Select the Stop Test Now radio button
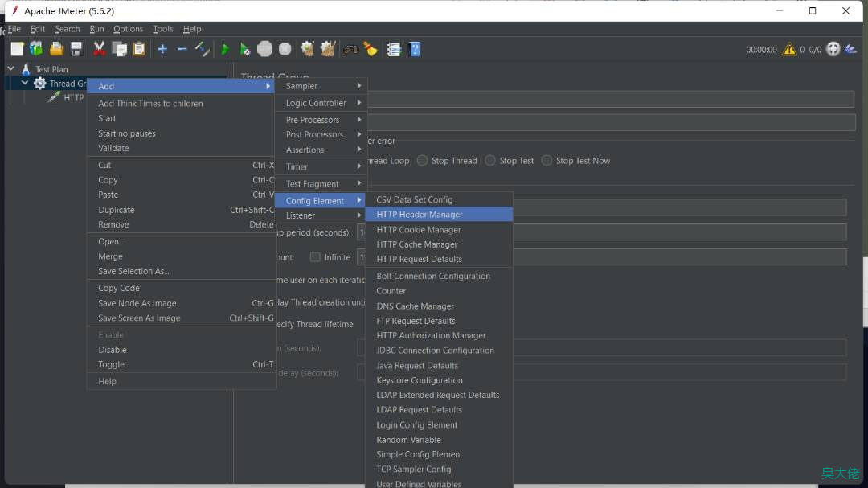Image resolution: width=868 pixels, height=488 pixels. tap(547, 161)
